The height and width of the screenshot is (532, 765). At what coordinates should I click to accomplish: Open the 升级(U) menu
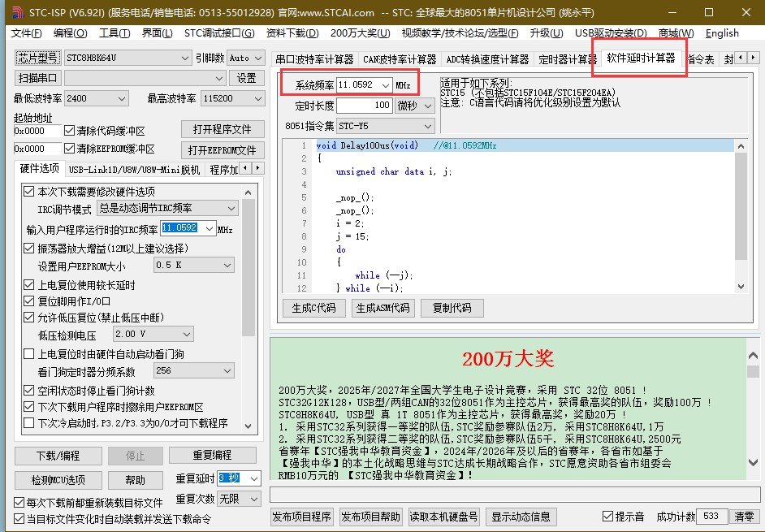(547, 33)
